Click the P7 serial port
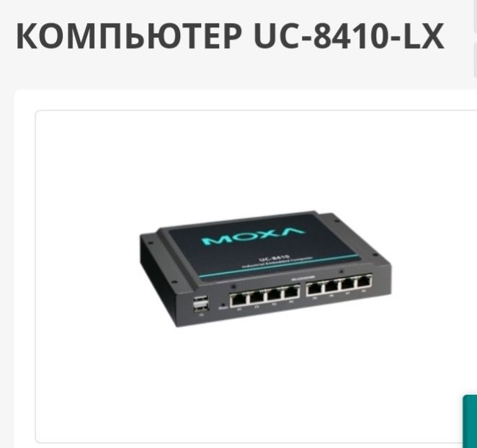This screenshot has height=448, width=477. [347, 284]
